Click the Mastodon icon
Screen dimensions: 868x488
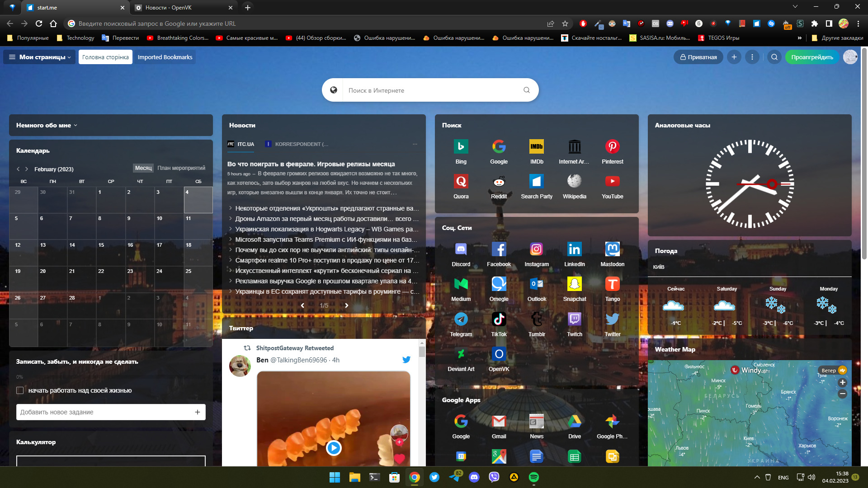coord(612,249)
